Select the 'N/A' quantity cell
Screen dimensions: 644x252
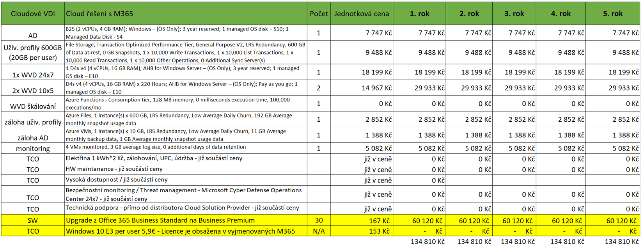click(x=319, y=231)
